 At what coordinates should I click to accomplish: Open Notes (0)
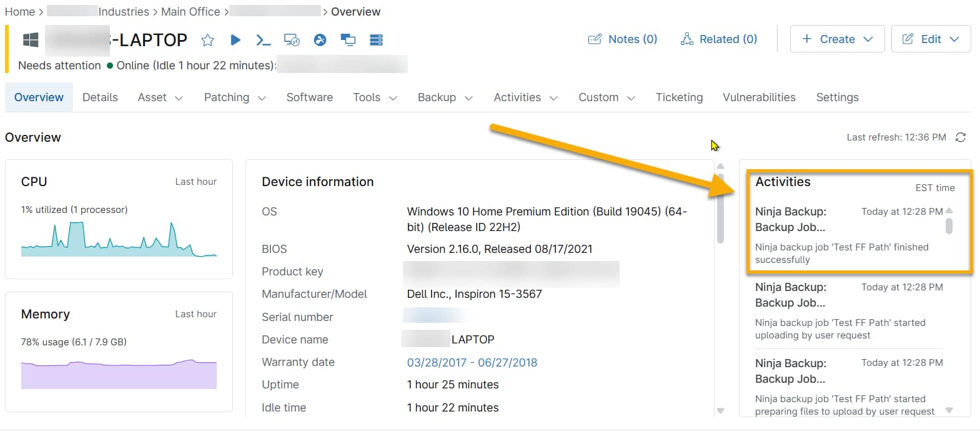point(623,39)
